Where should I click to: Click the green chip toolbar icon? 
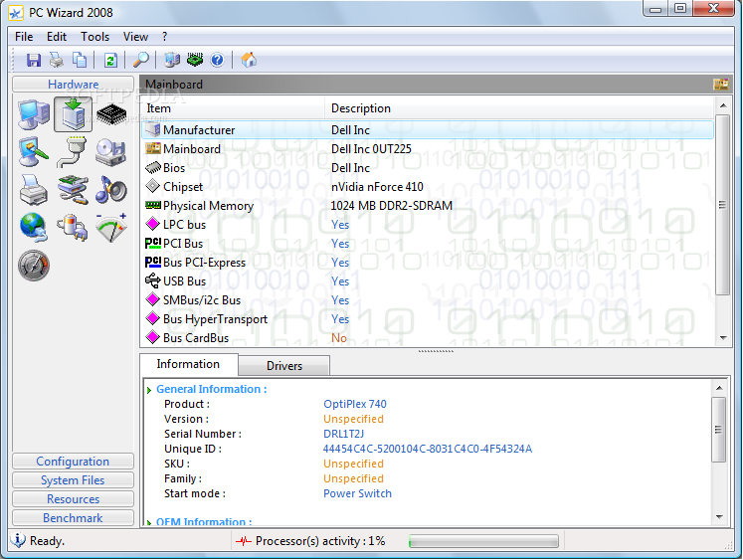tap(195, 60)
